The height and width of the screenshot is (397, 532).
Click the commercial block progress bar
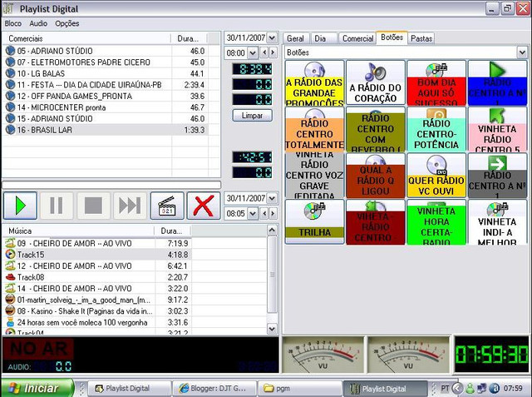click(x=111, y=185)
